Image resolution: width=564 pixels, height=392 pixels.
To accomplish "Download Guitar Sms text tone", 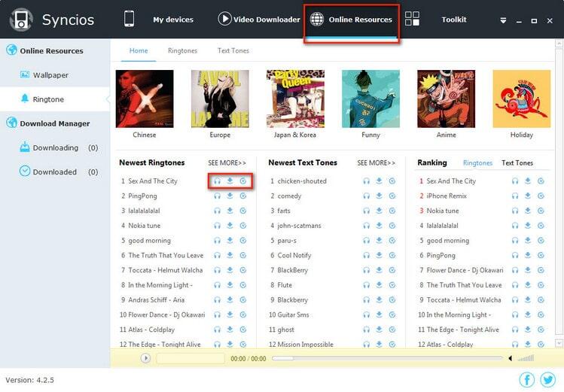I will [x=379, y=315].
